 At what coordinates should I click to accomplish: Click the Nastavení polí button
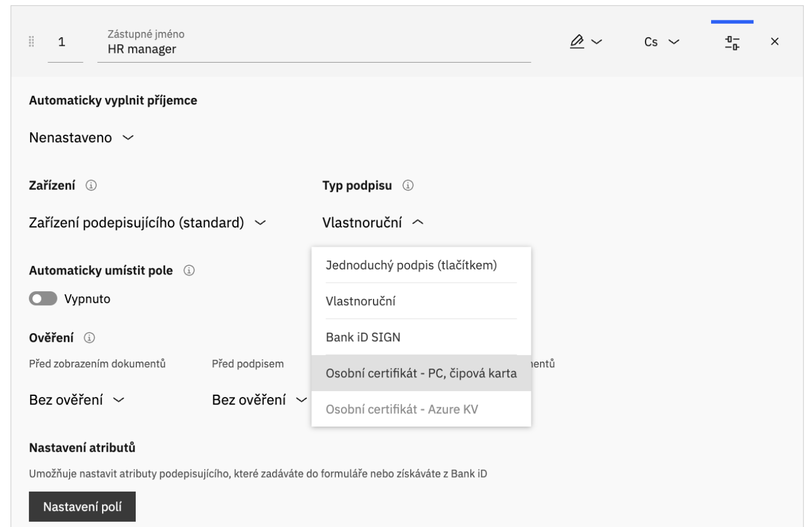click(82, 507)
